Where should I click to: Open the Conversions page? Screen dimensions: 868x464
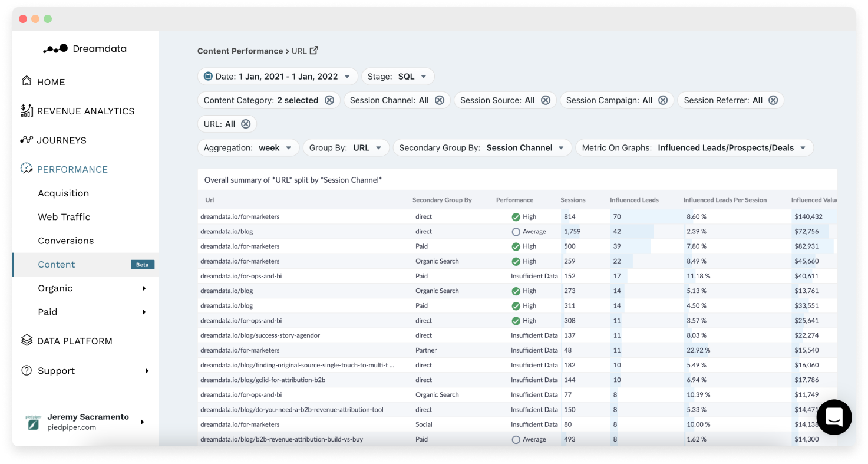click(65, 241)
